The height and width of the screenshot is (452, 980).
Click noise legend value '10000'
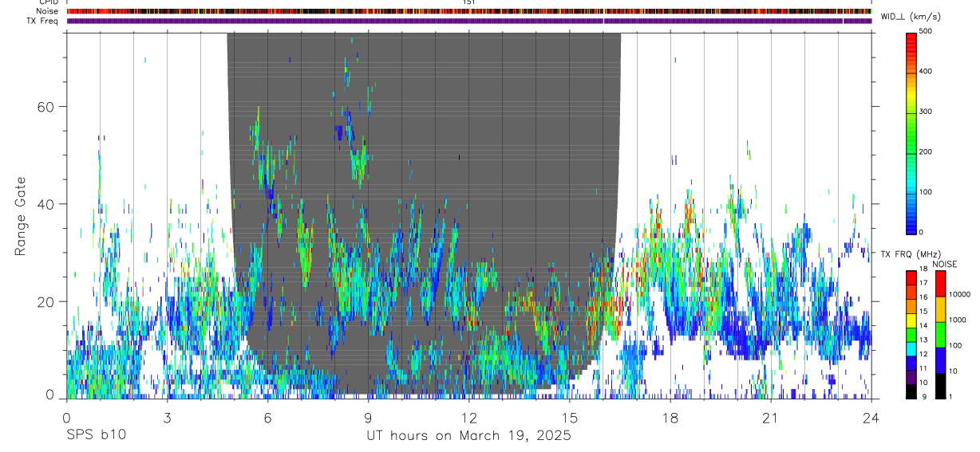click(x=960, y=294)
